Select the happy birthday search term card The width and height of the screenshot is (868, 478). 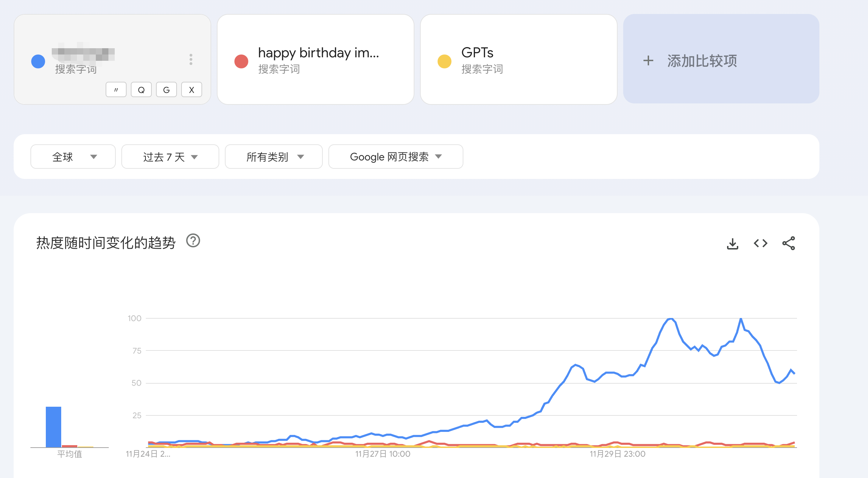pyautogui.click(x=315, y=59)
